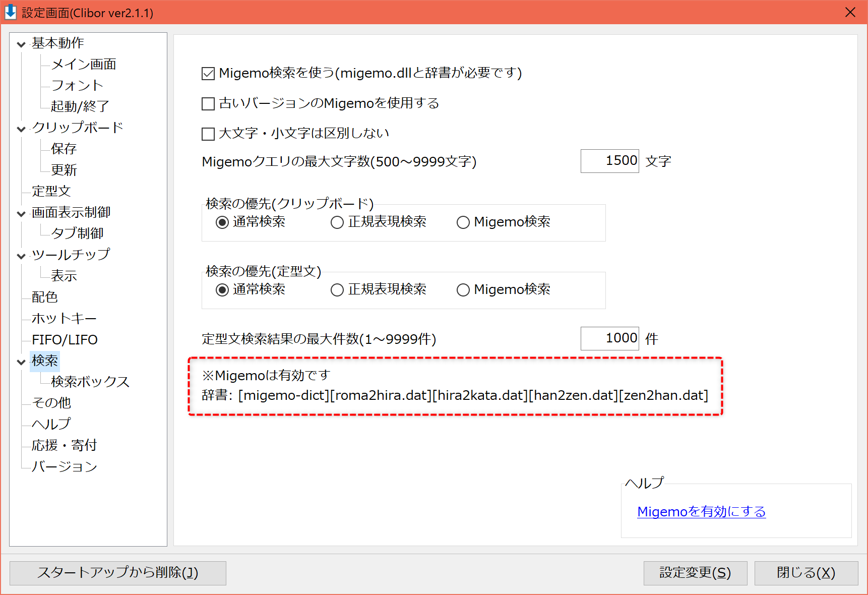This screenshot has width=868, height=595.
Task: Open タブ制御 settings page
Action: (77, 233)
